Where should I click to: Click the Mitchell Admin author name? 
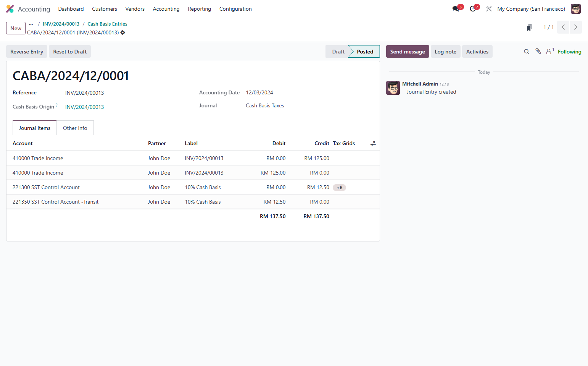point(420,84)
